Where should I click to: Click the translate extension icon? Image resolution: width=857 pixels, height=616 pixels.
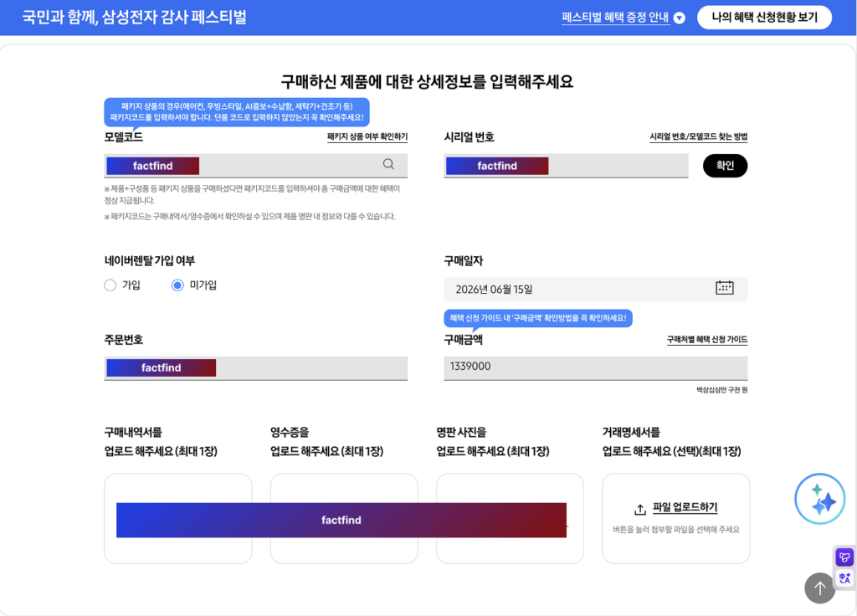(844, 577)
